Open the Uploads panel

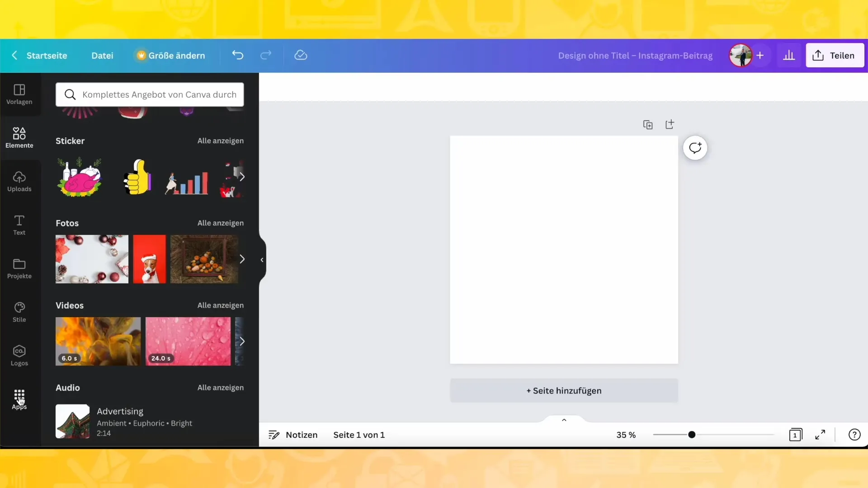coord(19,181)
